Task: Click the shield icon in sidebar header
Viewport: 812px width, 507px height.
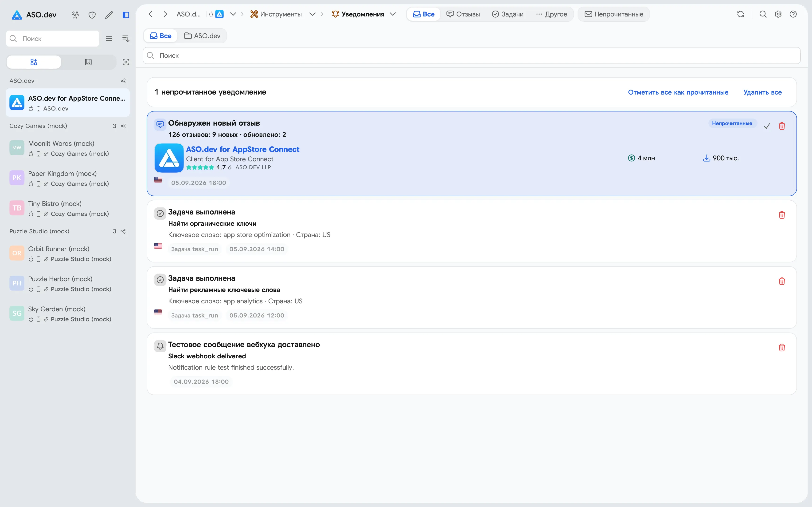Action: [92, 15]
